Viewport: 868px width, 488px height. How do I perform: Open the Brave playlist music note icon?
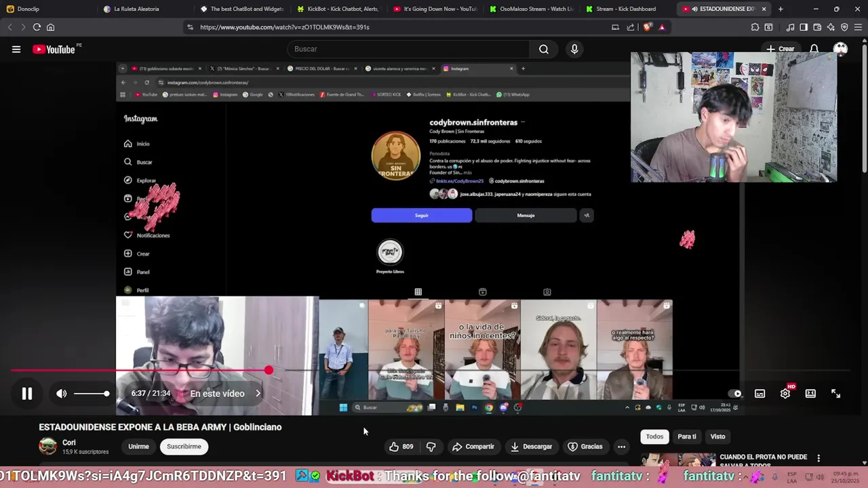(x=790, y=27)
